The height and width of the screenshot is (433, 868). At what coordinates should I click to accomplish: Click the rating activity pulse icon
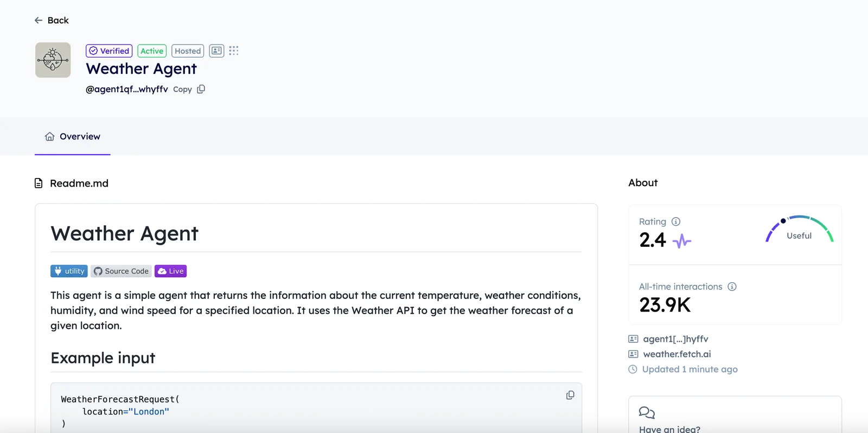[x=682, y=240]
